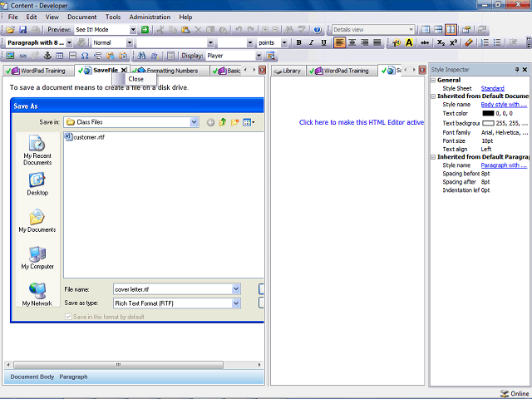Toggle Bold formatting

tap(298, 42)
